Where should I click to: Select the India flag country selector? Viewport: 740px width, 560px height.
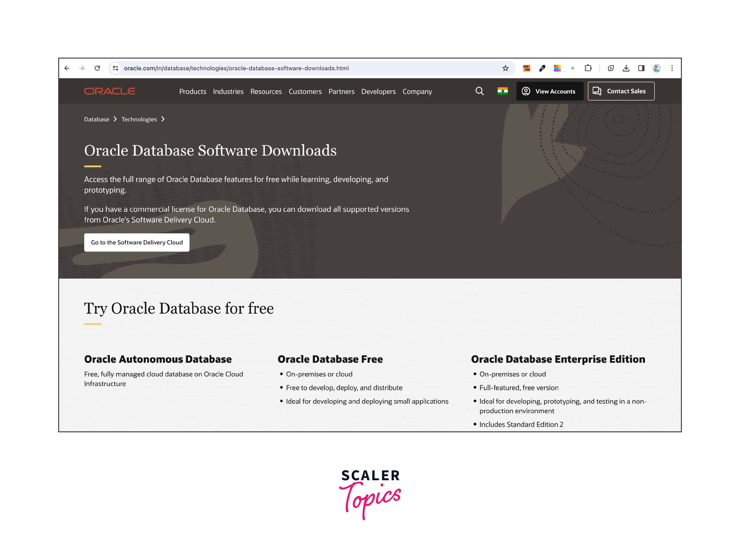click(x=502, y=91)
